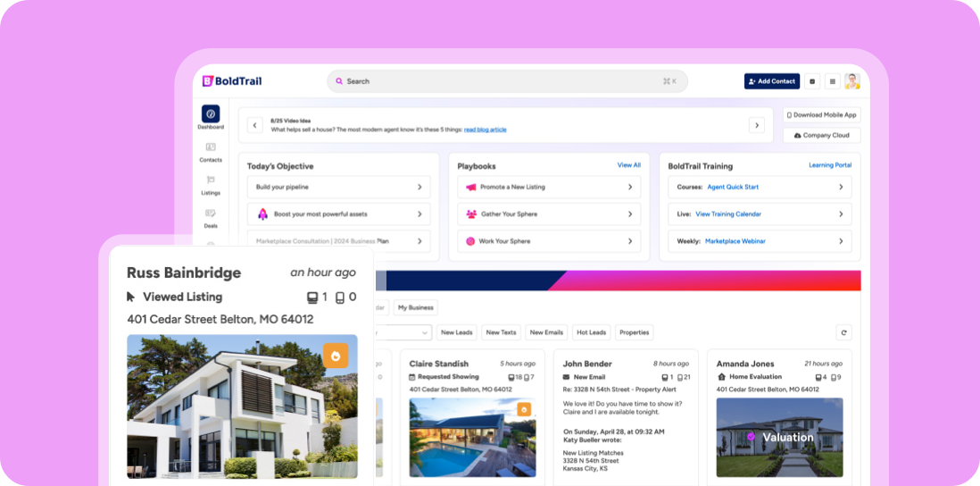Image resolution: width=980 pixels, height=486 pixels.
Task: Click the Add Contact button
Action: [x=771, y=81]
